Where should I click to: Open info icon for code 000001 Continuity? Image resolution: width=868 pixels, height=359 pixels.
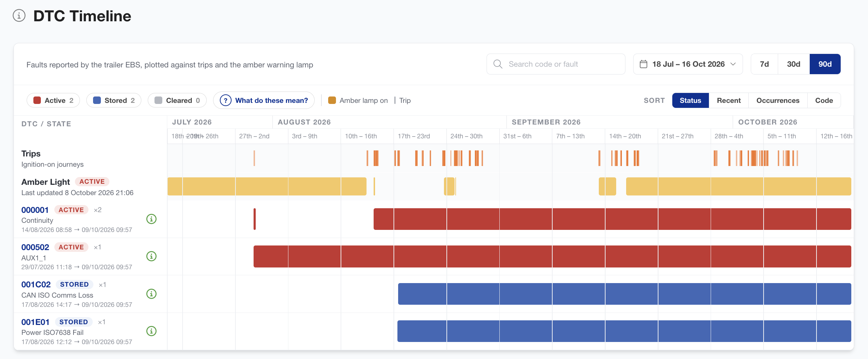point(152,219)
